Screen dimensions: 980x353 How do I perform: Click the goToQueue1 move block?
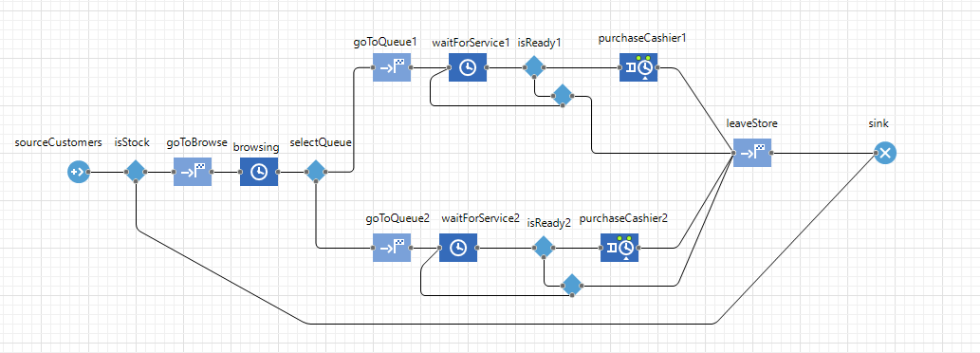(392, 66)
